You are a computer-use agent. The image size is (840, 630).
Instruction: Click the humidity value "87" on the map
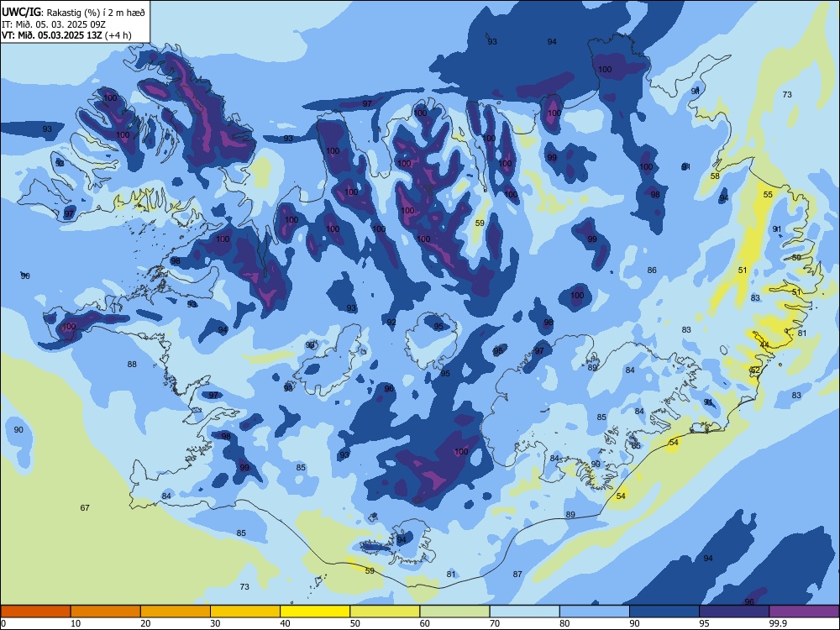pyautogui.click(x=517, y=574)
